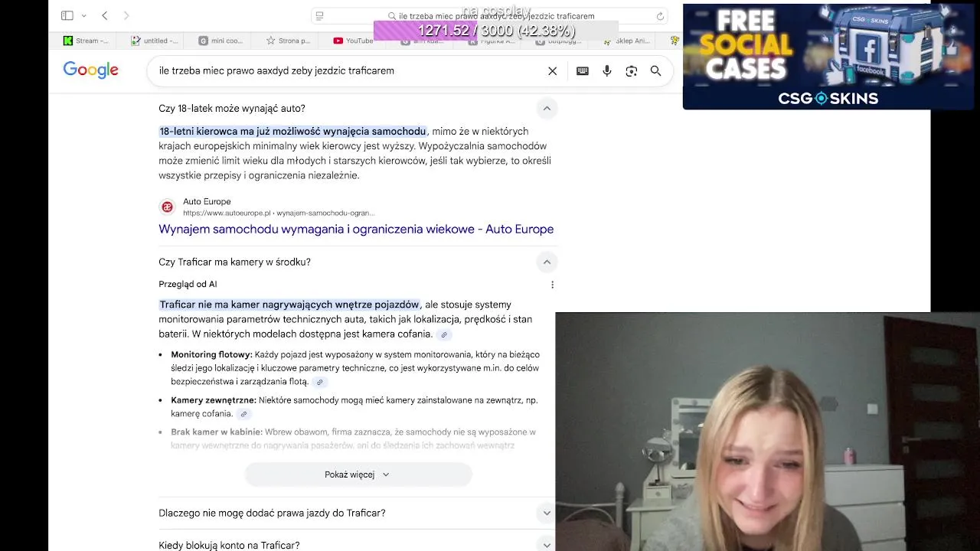The width and height of the screenshot is (980, 551).
Task: Click the Safari address bar
Action: coord(490,16)
